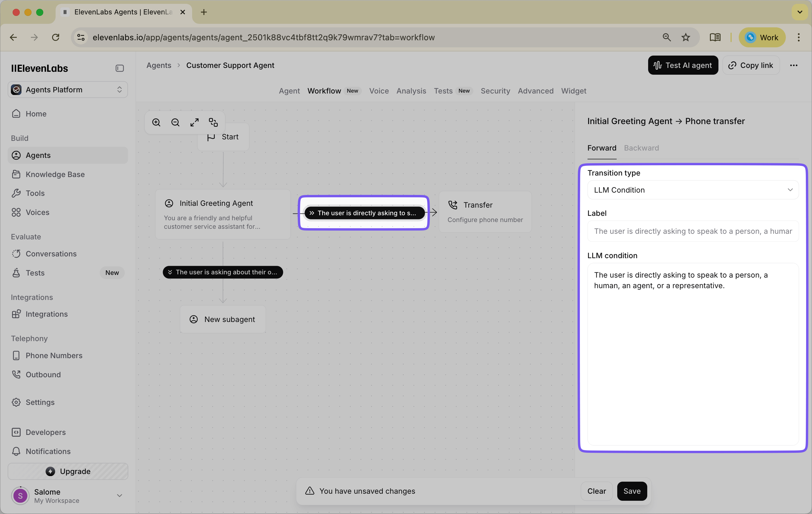Switch to the Security tab
The image size is (812, 514).
click(x=495, y=91)
